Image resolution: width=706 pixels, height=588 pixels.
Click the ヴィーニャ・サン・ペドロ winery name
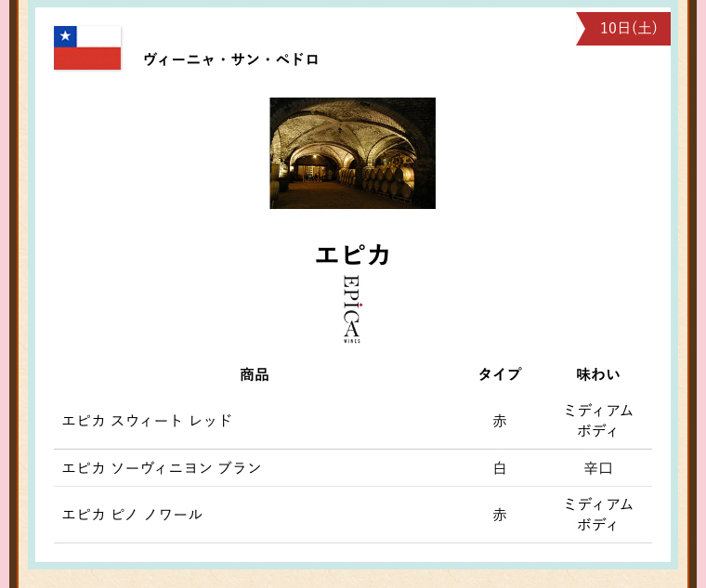click(x=231, y=59)
